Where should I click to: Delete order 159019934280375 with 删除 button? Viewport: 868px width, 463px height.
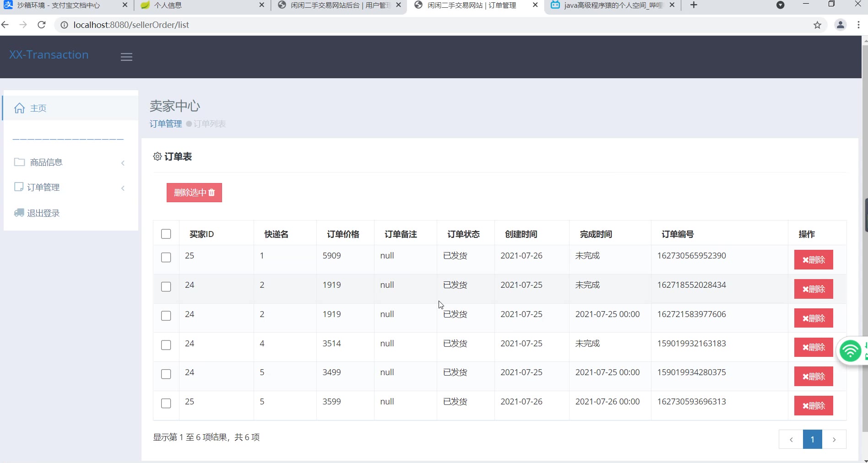(814, 377)
